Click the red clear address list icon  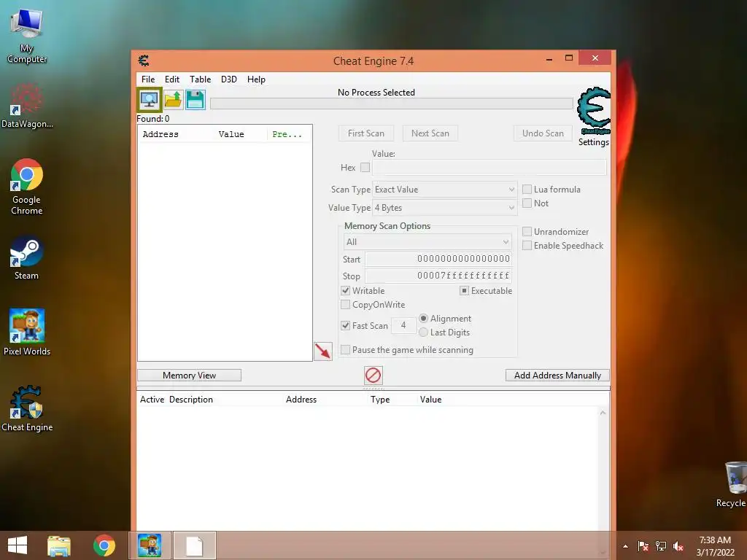coord(373,376)
